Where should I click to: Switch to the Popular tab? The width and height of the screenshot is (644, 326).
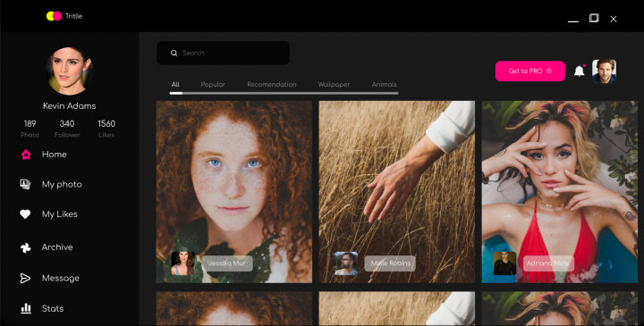213,85
